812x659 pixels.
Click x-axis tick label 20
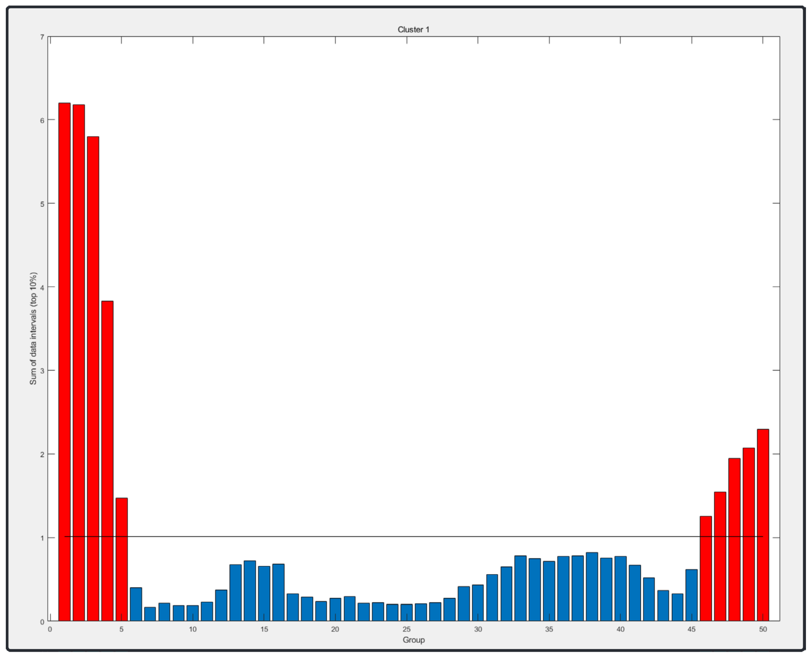click(335, 629)
